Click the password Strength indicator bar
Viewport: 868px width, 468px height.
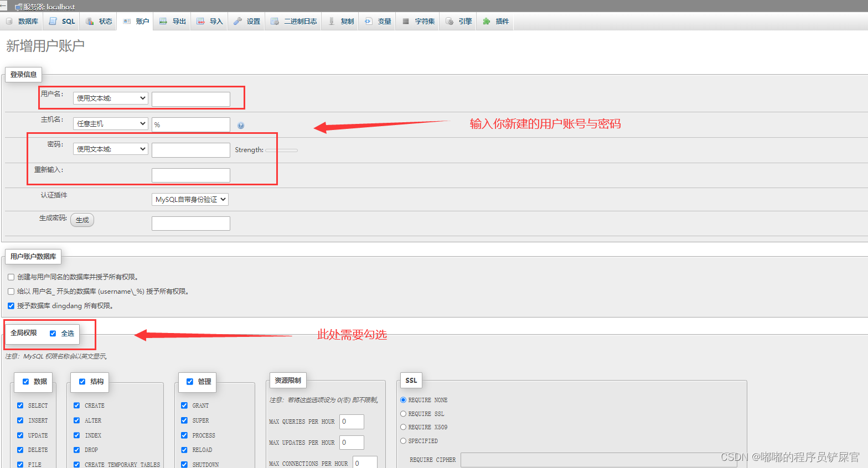click(281, 150)
